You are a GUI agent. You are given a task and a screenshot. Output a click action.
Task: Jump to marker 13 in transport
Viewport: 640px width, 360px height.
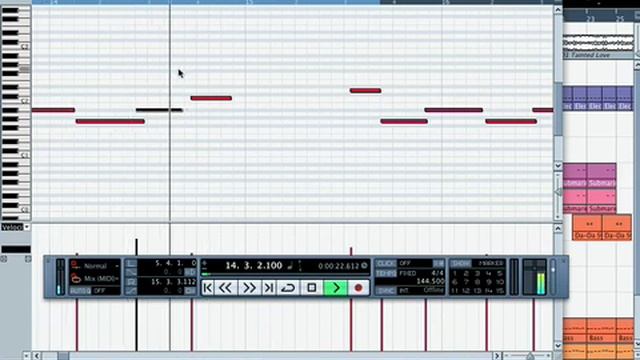pos(478,291)
